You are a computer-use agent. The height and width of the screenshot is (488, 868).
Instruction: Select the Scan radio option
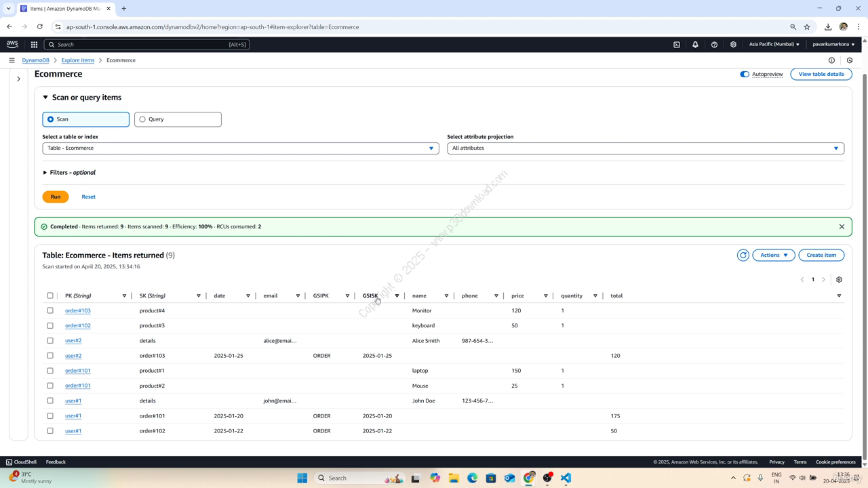tap(85, 119)
